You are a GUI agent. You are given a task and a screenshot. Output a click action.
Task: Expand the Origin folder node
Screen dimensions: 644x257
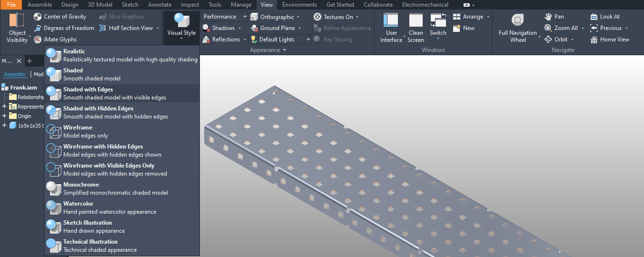coord(4,116)
